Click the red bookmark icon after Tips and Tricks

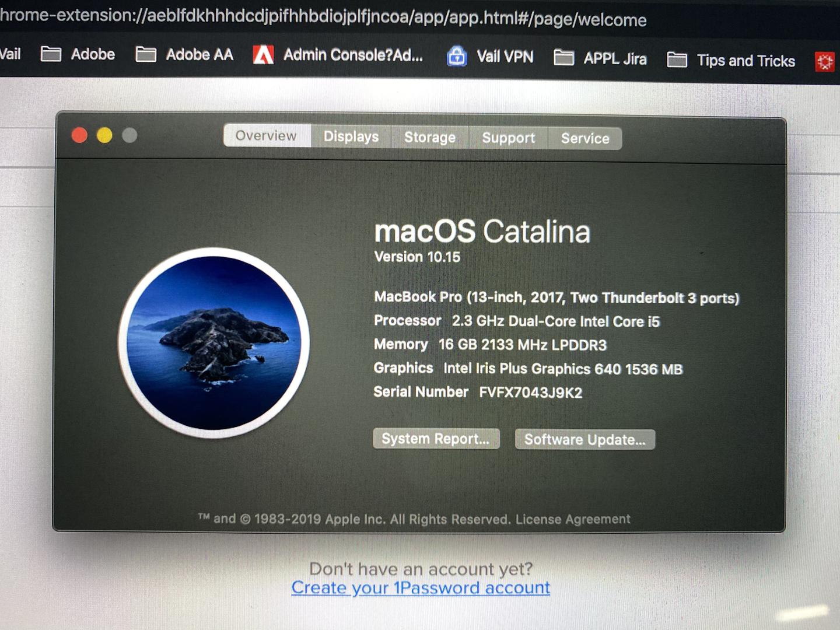[x=824, y=61]
